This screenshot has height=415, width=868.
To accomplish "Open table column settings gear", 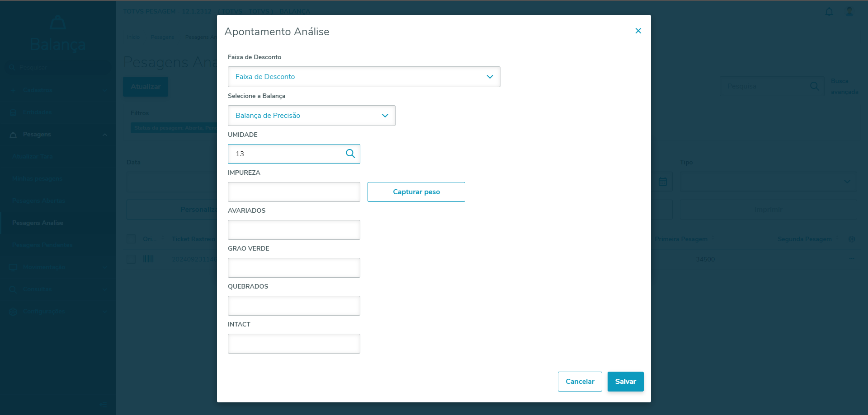I will tap(852, 239).
